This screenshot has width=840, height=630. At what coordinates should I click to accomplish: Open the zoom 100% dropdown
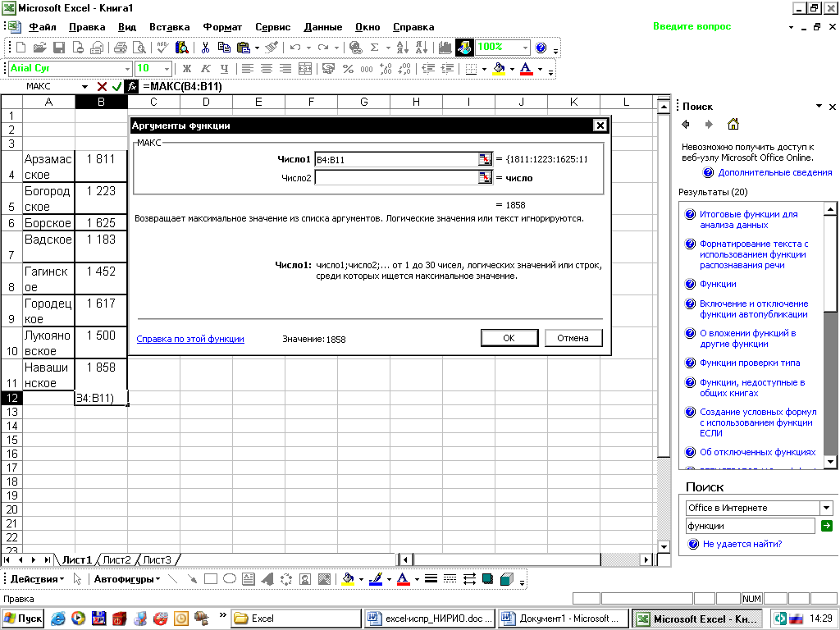pyautogui.click(x=525, y=48)
